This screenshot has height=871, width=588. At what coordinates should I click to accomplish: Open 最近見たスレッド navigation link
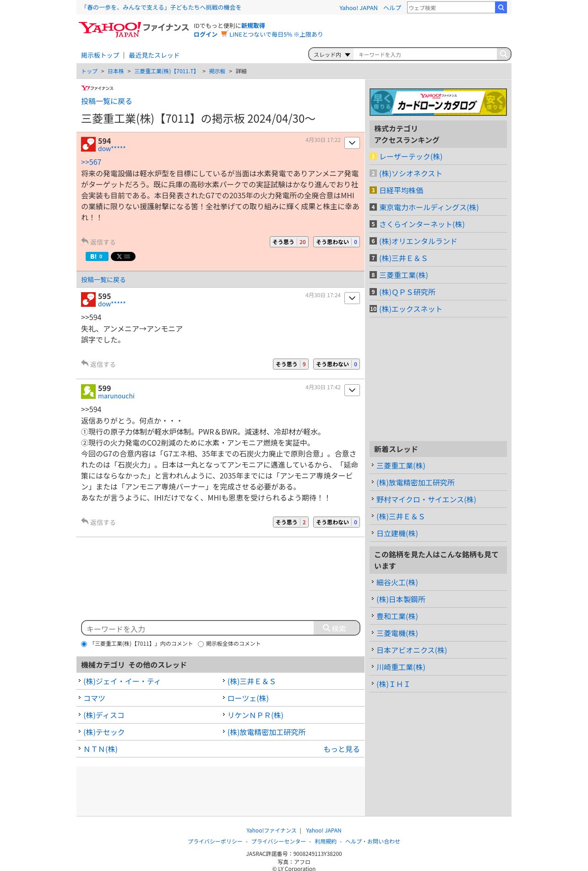154,55
